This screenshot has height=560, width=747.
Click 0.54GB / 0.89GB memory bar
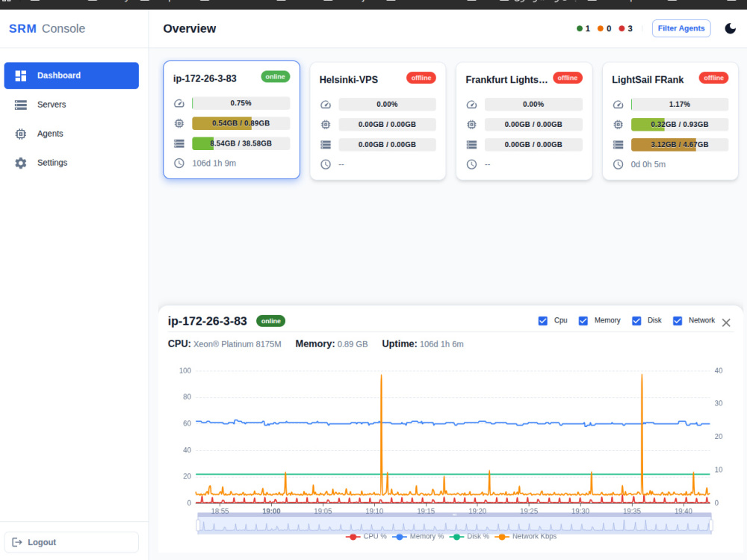tap(241, 123)
